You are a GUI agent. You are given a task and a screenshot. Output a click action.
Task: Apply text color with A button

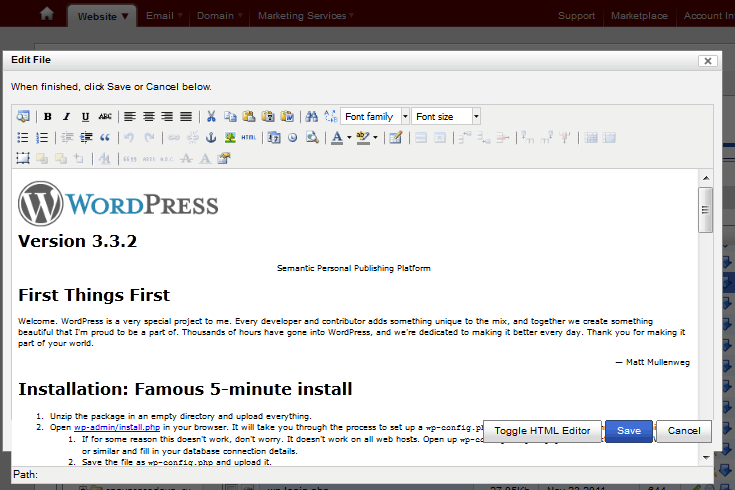tap(337, 137)
